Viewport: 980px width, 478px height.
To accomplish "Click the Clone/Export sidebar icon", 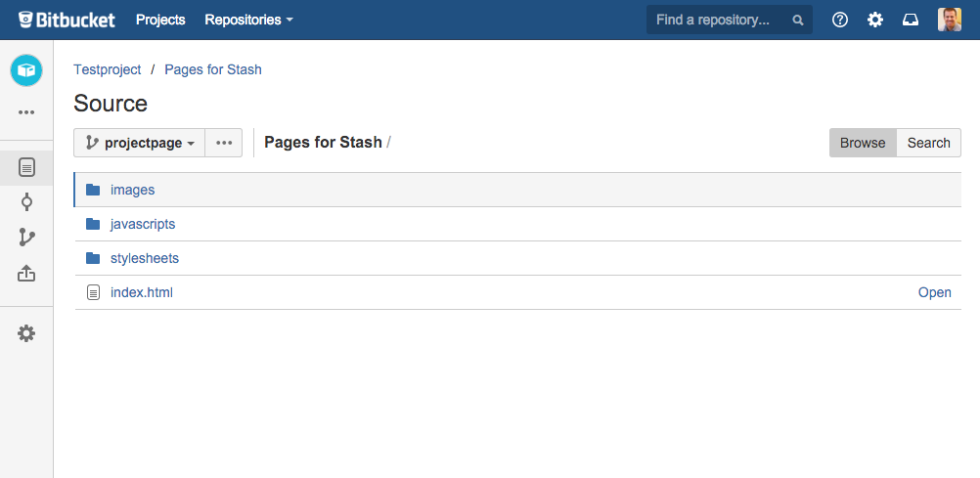I will tap(26, 274).
